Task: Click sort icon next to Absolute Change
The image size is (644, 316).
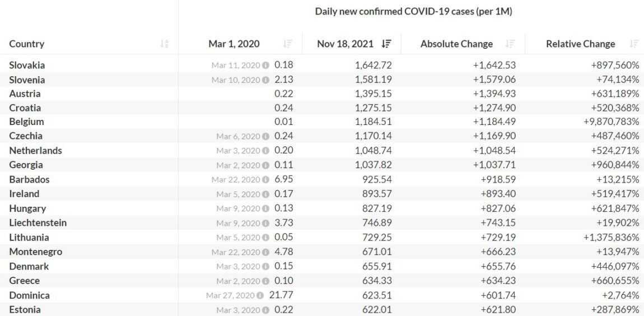Action: pyautogui.click(x=510, y=44)
